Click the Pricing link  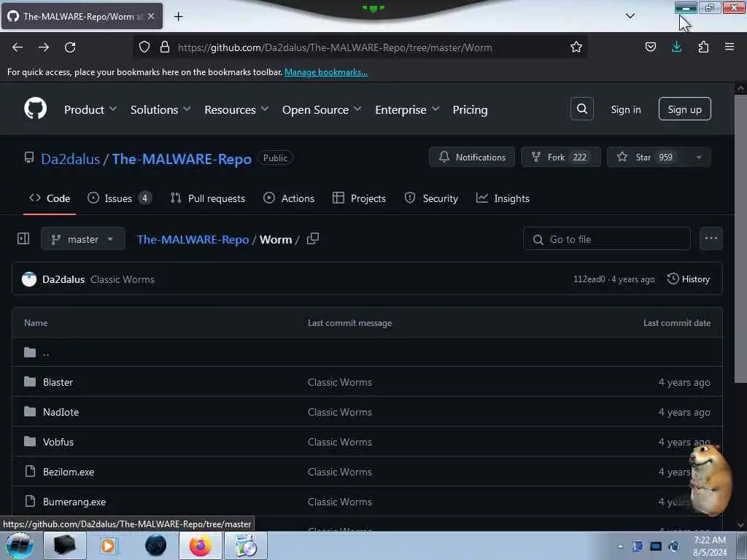[x=471, y=109]
